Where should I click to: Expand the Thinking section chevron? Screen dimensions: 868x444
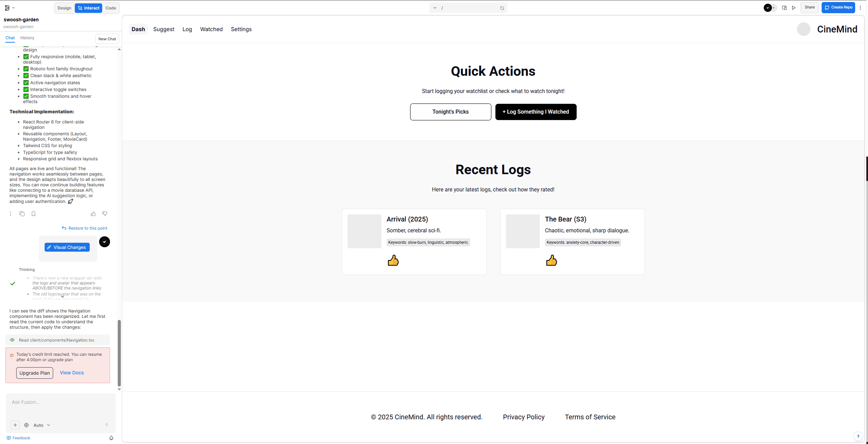pos(63,296)
